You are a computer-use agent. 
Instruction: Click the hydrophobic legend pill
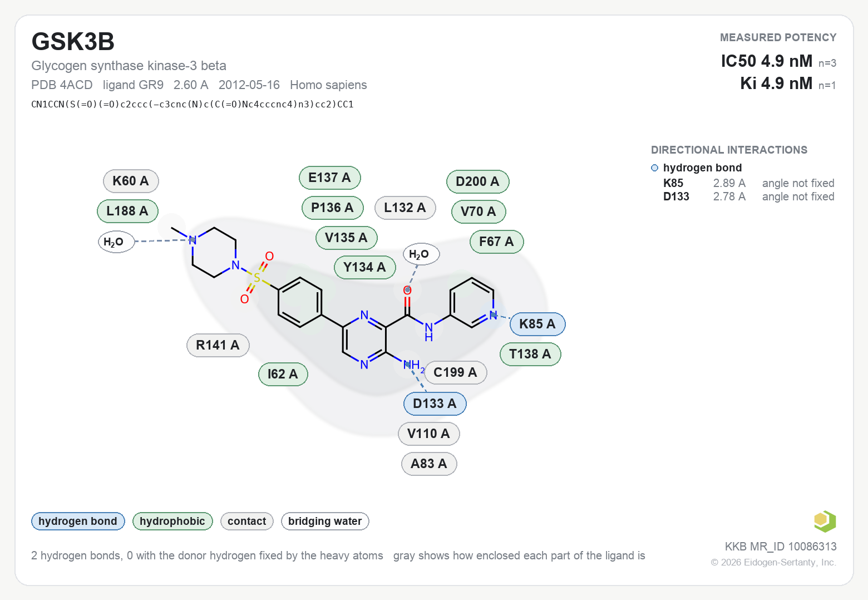172,522
